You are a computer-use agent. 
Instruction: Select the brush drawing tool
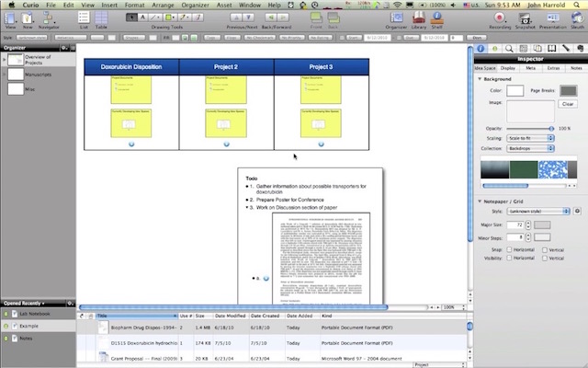[x=184, y=17]
